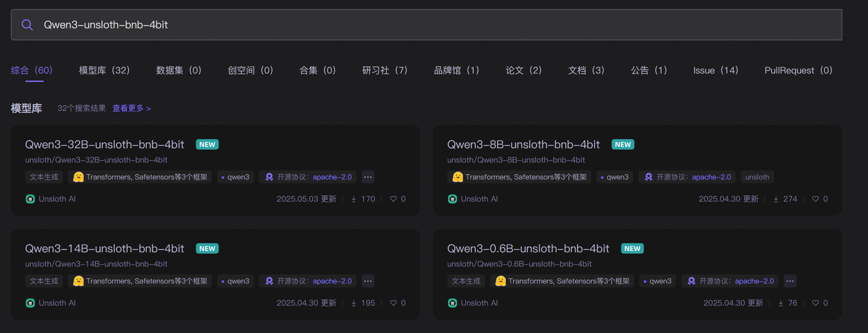Open the Qwen3-0.6B-unsloth-bnb-4bit model title
This screenshot has width=868, height=333.
[x=528, y=248]
